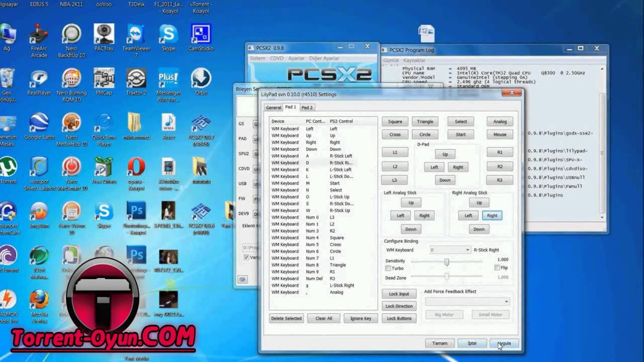
Task: Click the Device column header
Action: (287, 121)
